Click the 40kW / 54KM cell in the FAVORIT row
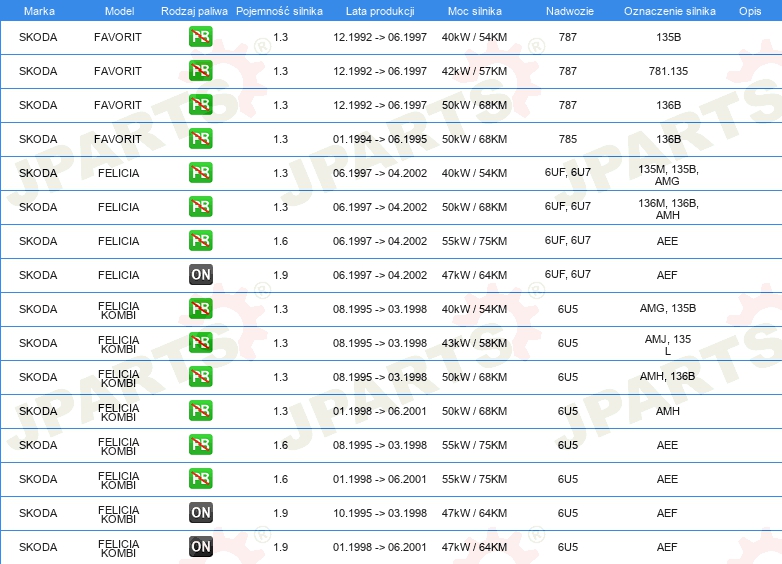The width and height of the screenshot is (782, 564). click(x=474, y=37)
